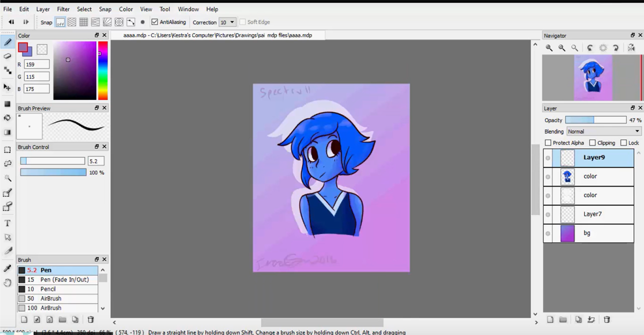This screenshot has height=335, width=644.
Task: Click brush list up arrow
Action: coord(103,270)
